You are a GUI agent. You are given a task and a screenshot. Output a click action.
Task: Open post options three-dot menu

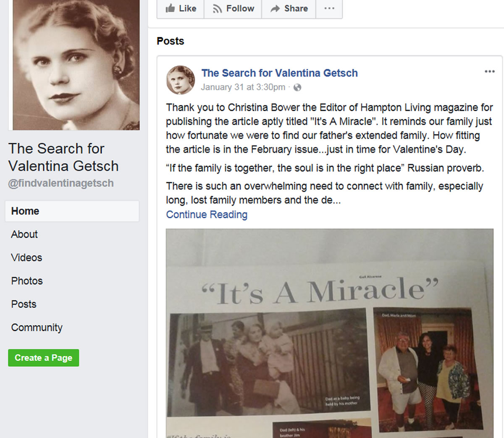489,71
